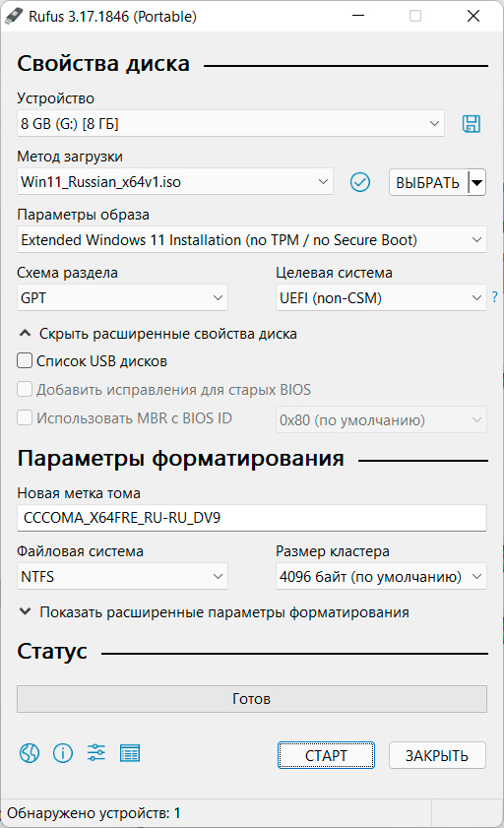Click the Готов status progress bar
The width and height of the screenshot is (504, 828).
click(x=252, y=699)
